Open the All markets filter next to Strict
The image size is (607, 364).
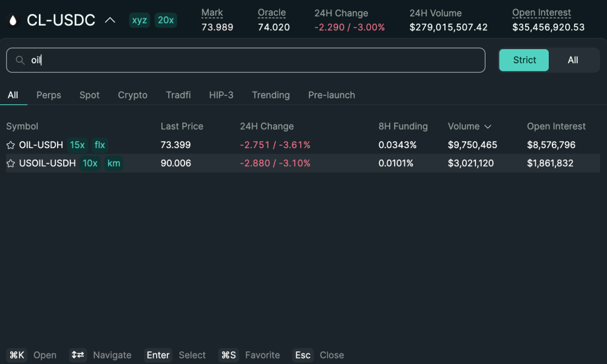tap(573, 60)
